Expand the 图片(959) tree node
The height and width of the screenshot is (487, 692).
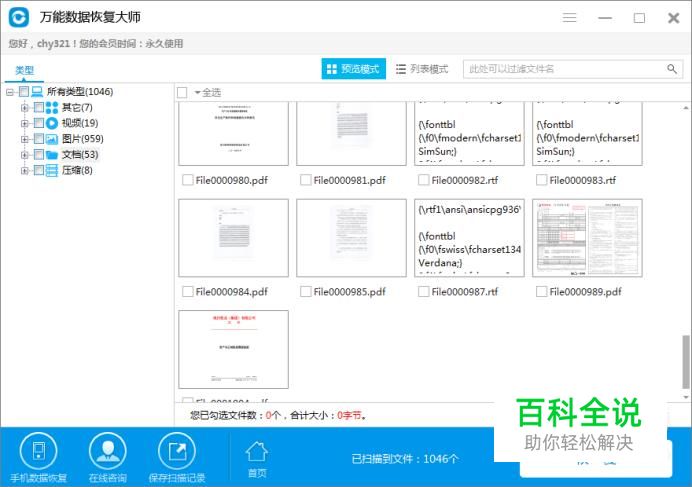(x=25, y=139)
